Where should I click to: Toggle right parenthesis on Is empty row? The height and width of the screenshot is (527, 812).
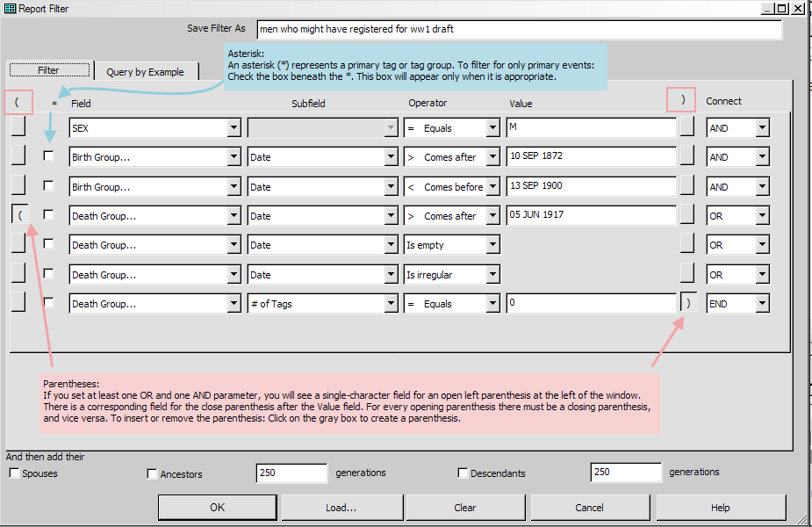687,243
